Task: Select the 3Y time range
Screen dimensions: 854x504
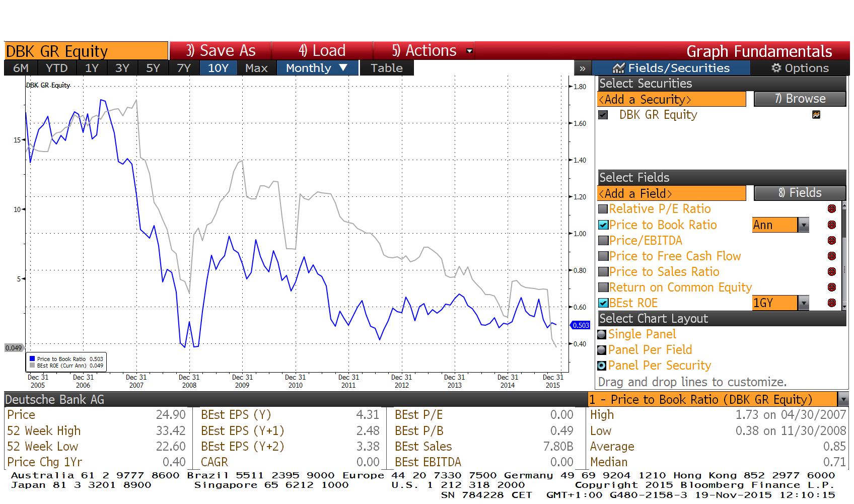Action: coord(122,68)
